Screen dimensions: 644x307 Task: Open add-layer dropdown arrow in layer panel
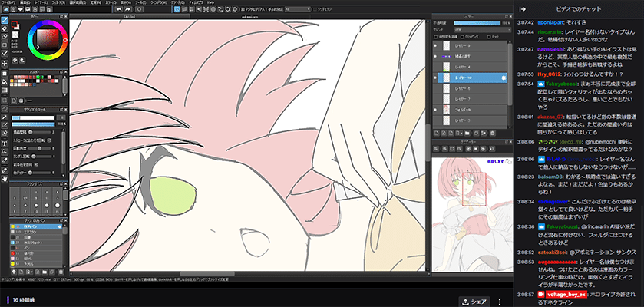coord(462,133)
